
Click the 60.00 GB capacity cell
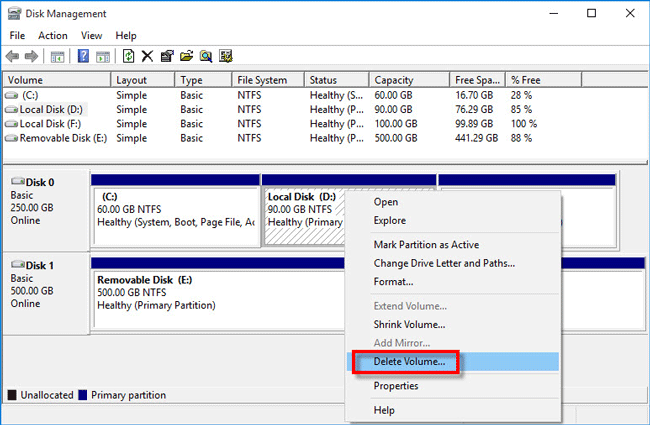tap(393, 95)
